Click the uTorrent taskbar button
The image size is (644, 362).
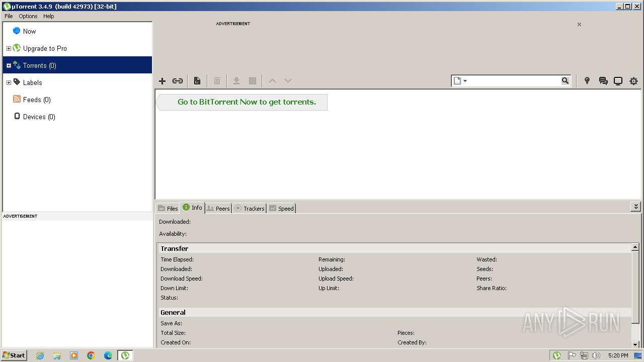coord(125,355)
